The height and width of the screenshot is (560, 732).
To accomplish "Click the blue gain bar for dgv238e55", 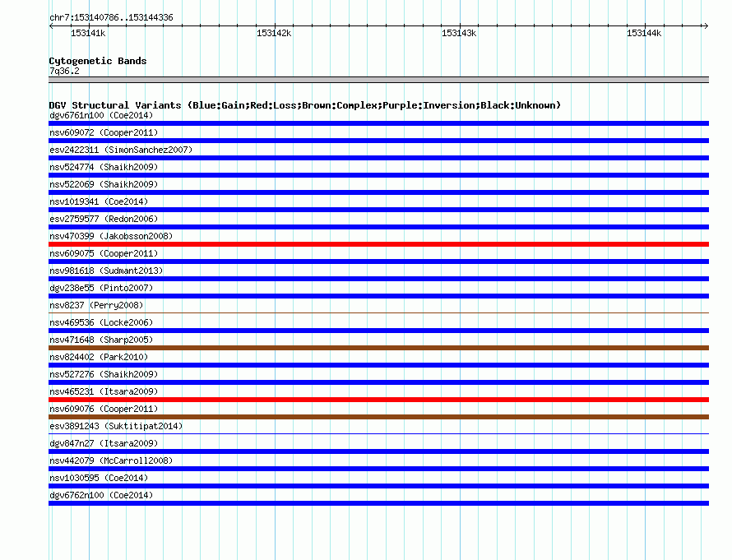I will click(378, 296).
